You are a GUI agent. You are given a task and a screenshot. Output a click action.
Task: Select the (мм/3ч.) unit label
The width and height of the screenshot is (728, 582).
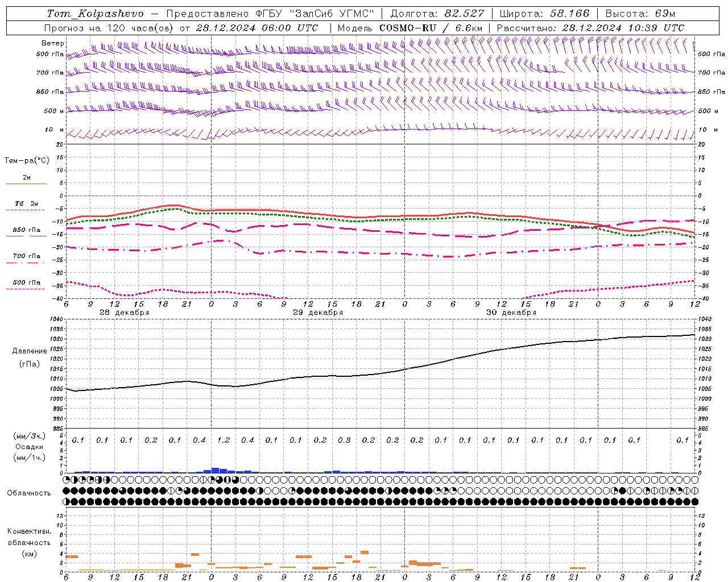30,436
